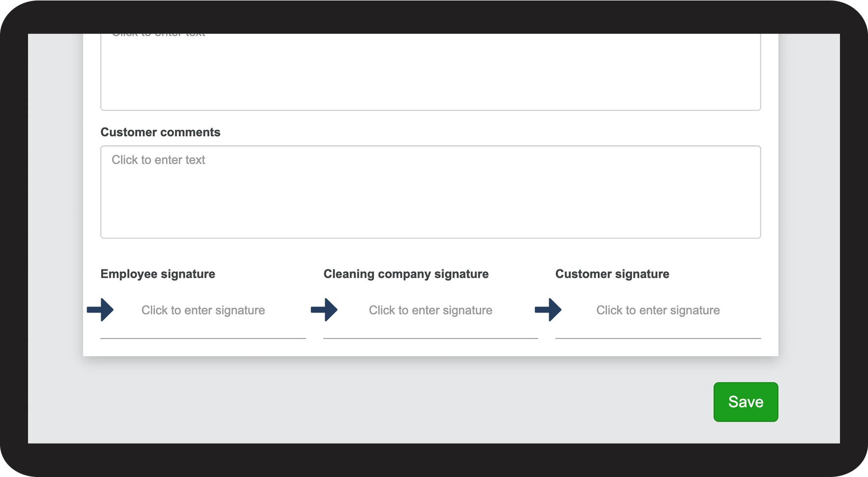Click the arrow icon beside Customer signature

point(549,310)
